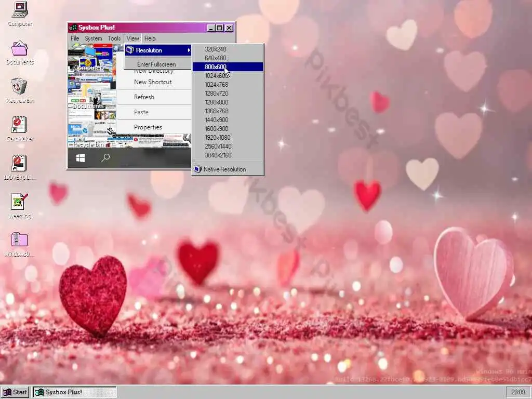Viewport: 532px width, 399px height.
Task: Select the 1280x800 resolution
Action: click(228, 102)
